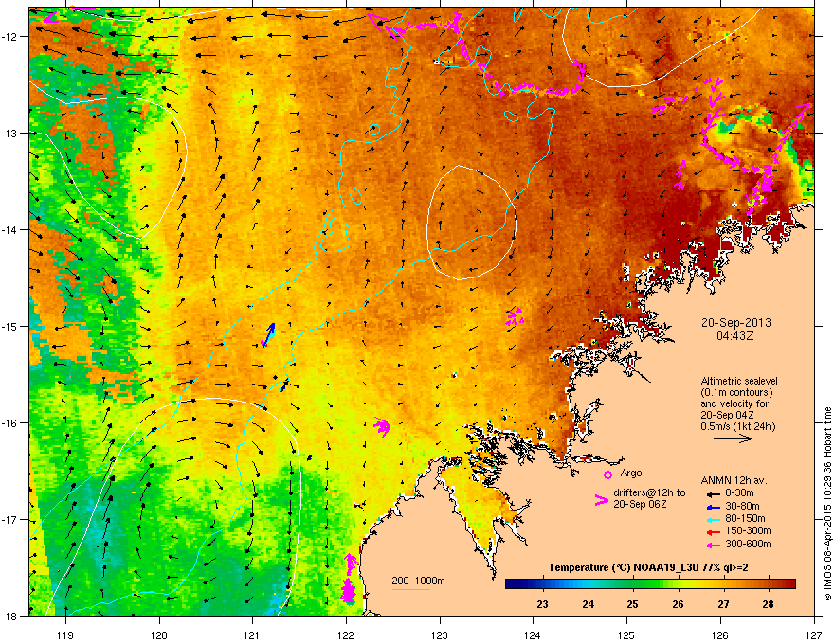Click the blue ANMN current arrow near 121E 15S
The height and width of the screenshot is (644, 834).
point(268,334)
